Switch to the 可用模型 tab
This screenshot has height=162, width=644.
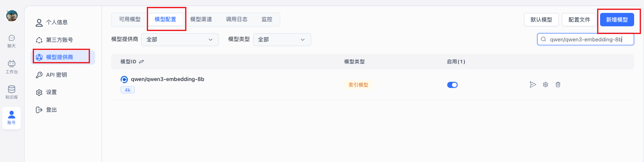(x=130, y=19)
